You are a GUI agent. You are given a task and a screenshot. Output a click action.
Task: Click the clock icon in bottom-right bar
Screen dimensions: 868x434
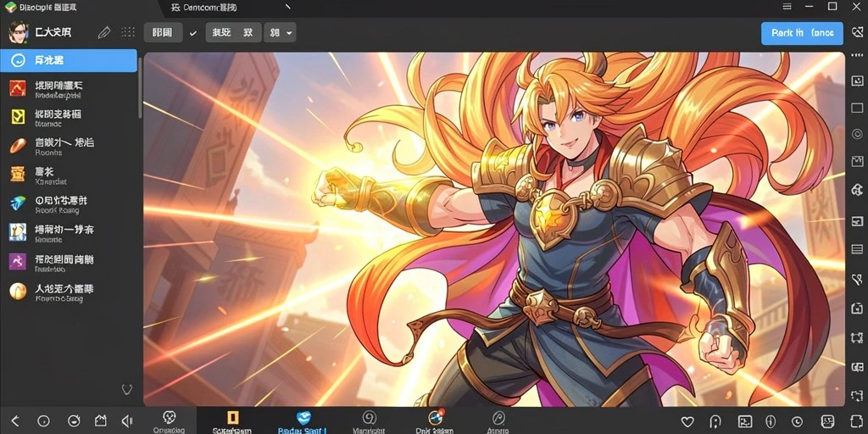[797, 421]
